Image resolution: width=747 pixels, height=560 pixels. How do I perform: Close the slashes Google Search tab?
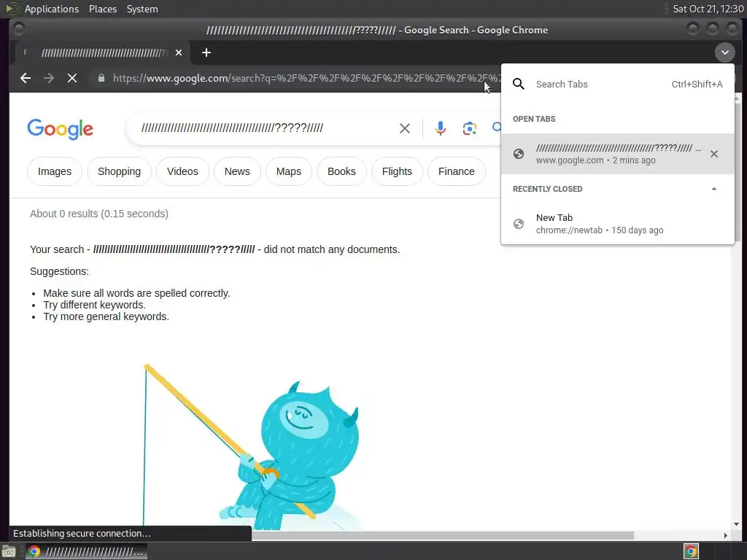pos(179,52)
